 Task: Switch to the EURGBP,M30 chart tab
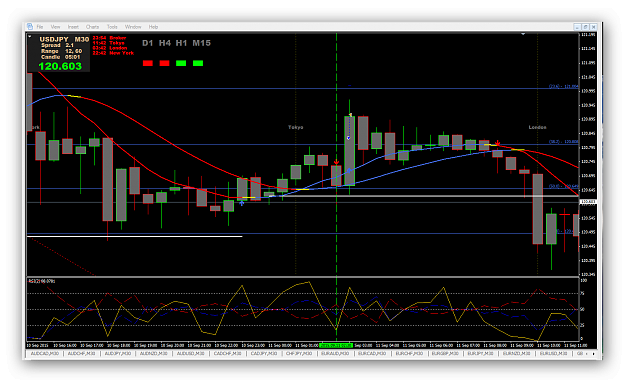[445, 354]
